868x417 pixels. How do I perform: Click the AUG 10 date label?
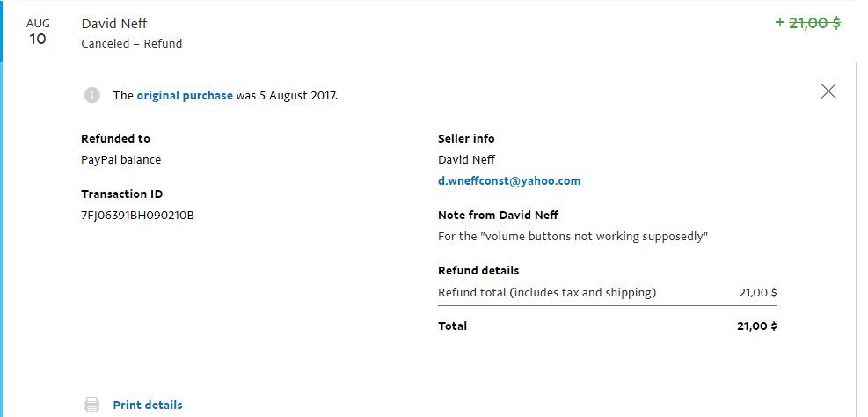pos(38,32)
